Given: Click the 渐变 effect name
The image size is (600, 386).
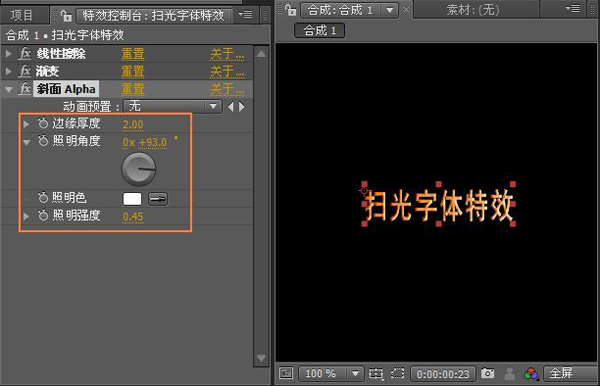Looking at the screenshot, I should coord(47,72).
